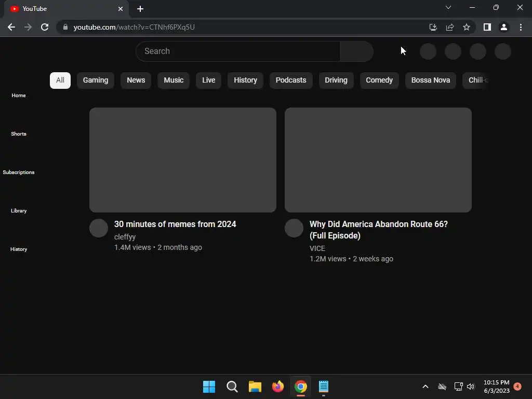Open the Chrome profile icon

pos(504,27)
